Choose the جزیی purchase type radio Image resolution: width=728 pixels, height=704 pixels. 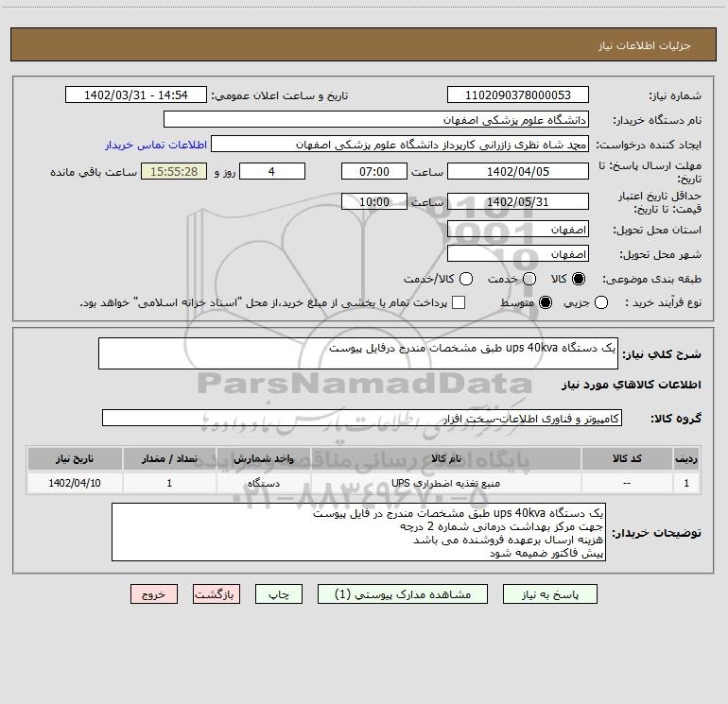601,302
